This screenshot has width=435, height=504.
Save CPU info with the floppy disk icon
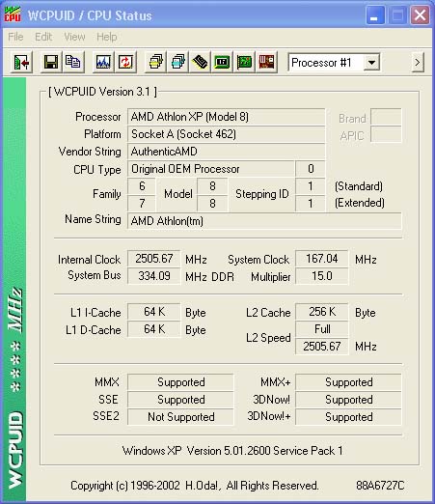(x=51, y=62)
